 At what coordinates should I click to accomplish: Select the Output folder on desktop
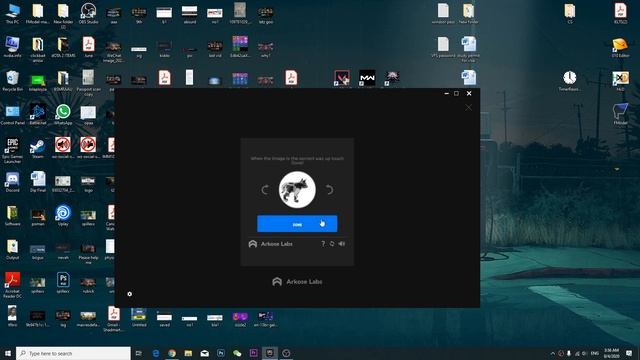click(12, 249)
